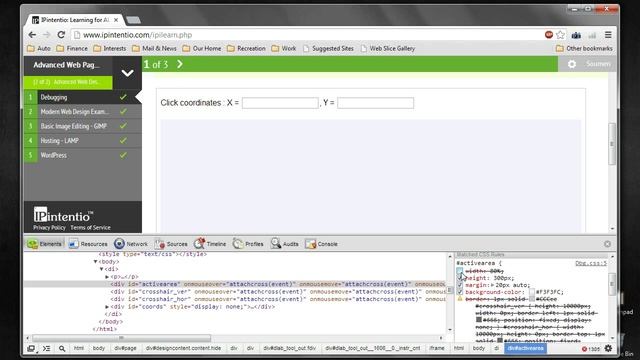Go back with the browser back arrow

pos(32,35)
